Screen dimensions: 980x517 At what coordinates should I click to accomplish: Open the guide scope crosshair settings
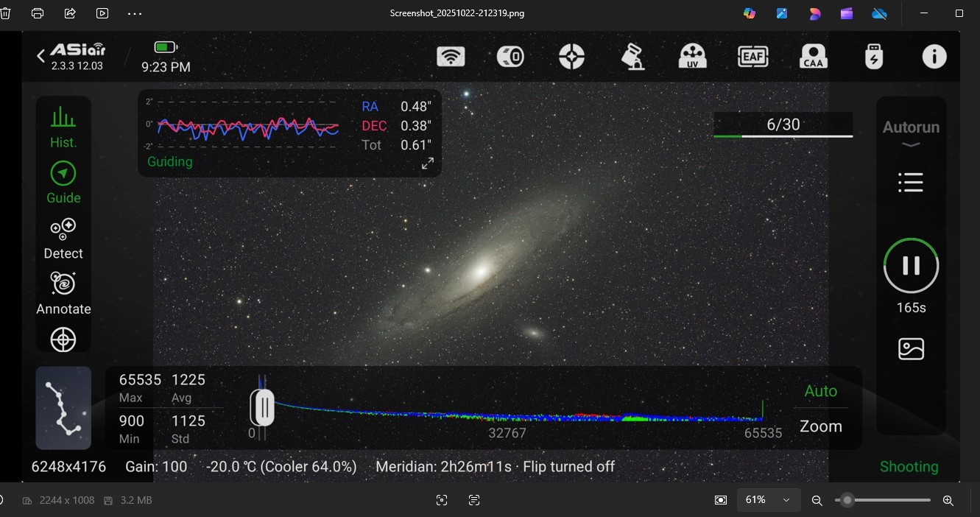[571, 57]
